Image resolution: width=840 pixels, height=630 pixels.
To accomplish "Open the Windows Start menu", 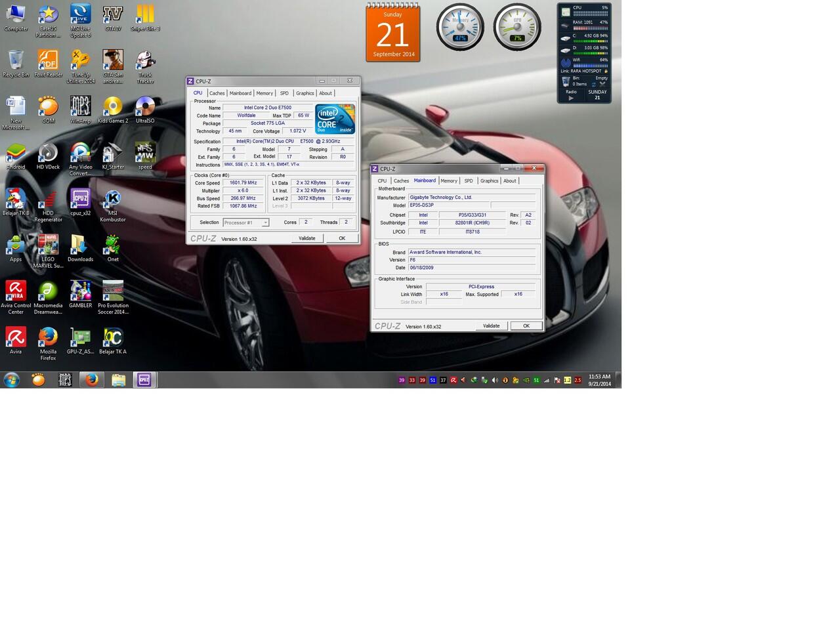I will pyautogui.click(x=11, y=379).
